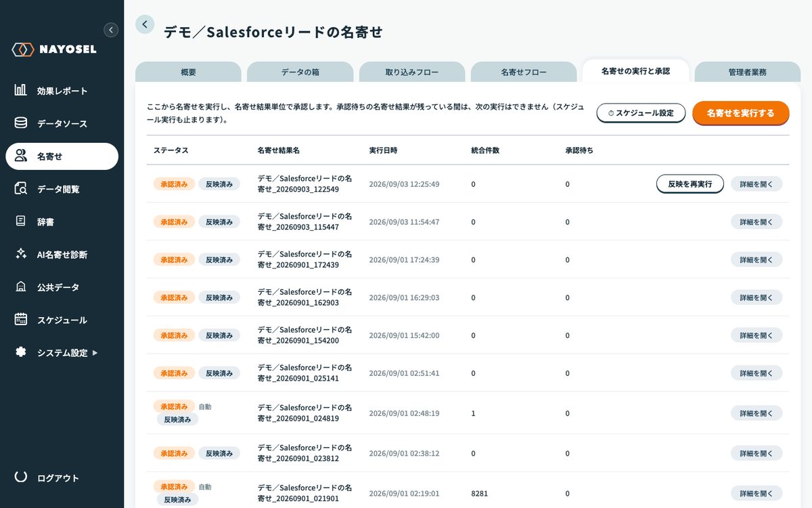
Task: Open スケジュール in the sidebar
Action: coord(62,320)
